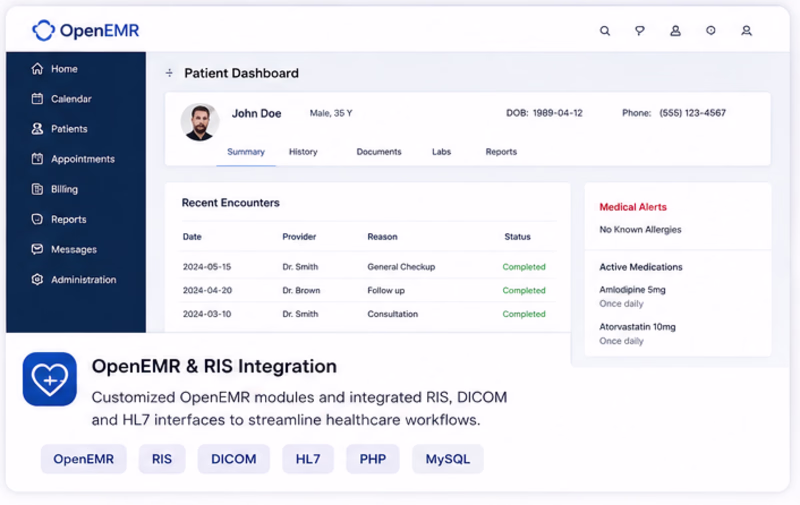Click the Reports sidebar icon
Image resolution: width=800 pixels, height=505 pixels.
[37, 219]
